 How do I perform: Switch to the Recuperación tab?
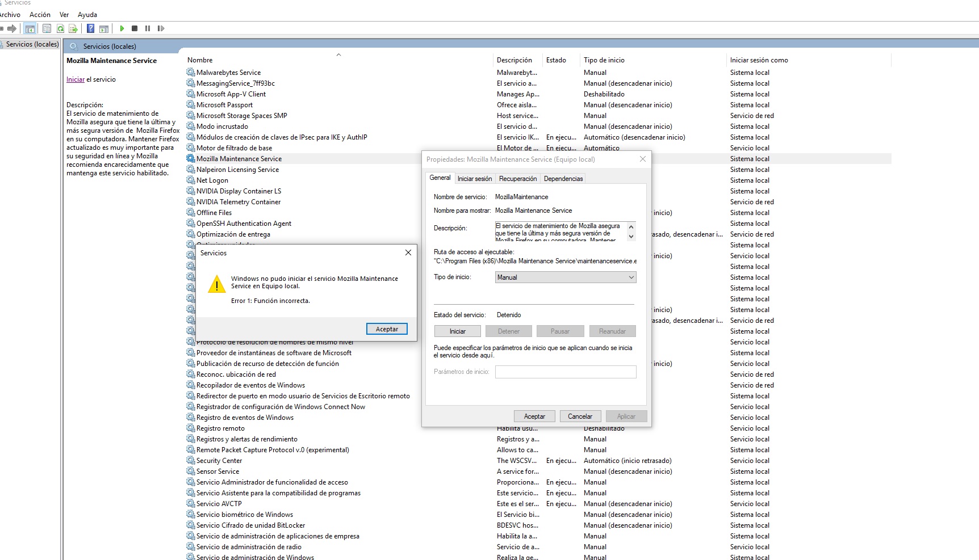tap(518, 179)
